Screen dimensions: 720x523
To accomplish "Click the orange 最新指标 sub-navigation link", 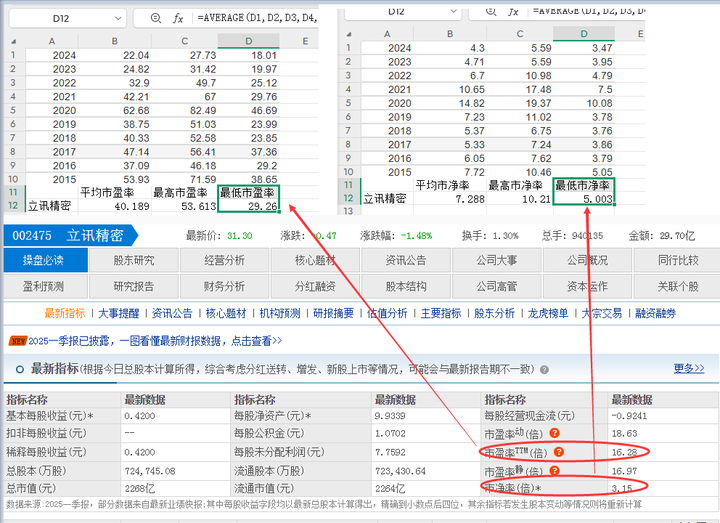I will click(x=65, y=314).
